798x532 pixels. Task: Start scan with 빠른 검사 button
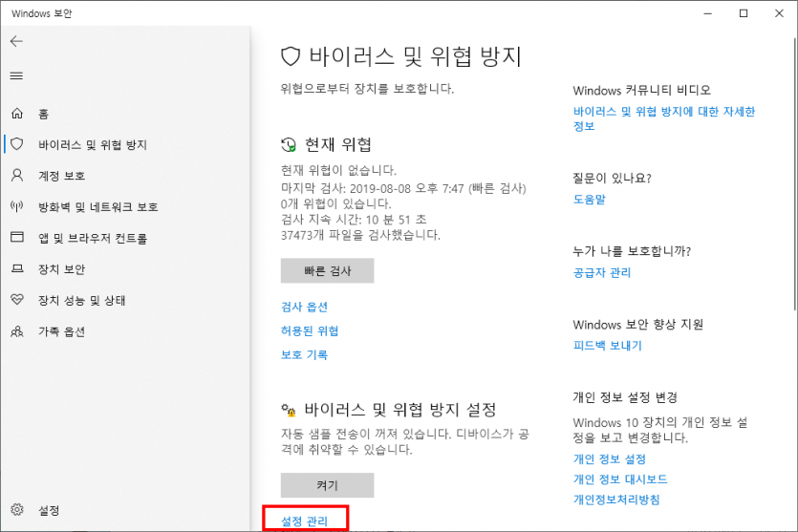[x=327, y=270]
